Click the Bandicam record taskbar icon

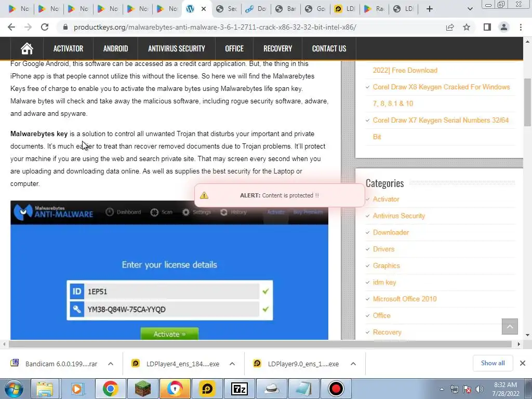(336, 389)
